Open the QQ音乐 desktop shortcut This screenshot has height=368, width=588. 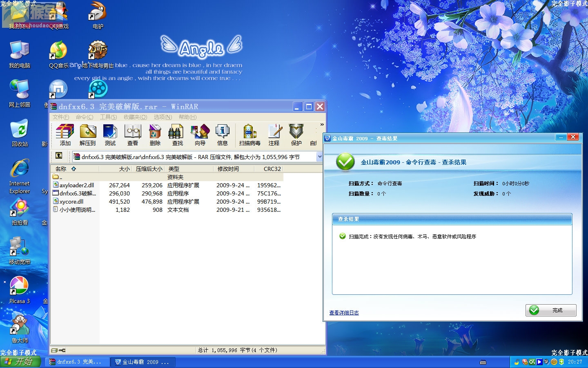(58, 54)
